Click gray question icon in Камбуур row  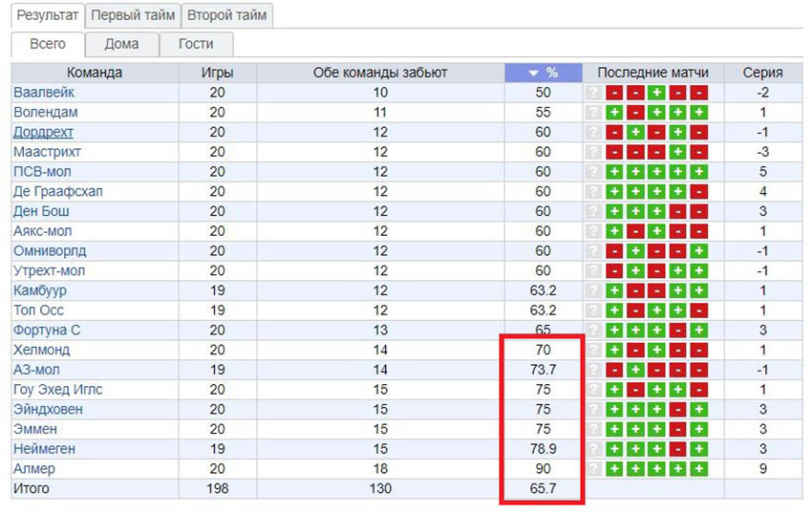(594, 290)
